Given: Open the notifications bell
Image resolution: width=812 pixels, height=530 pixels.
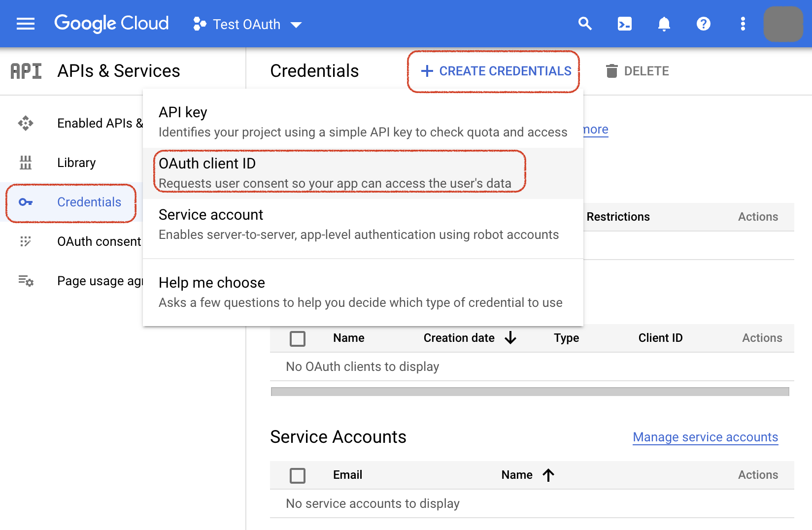Looking at the screenshot, I should [664, 24].
